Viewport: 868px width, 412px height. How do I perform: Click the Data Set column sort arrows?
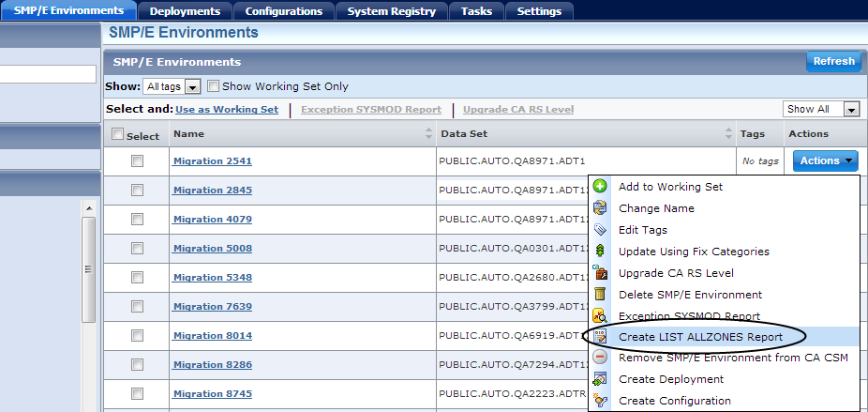[x=728, y=133]
